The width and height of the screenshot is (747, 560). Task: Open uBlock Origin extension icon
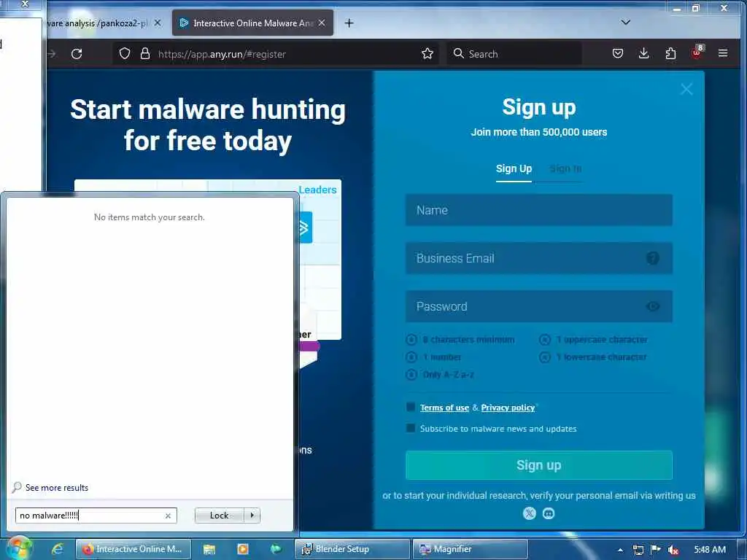pos(697,52)
